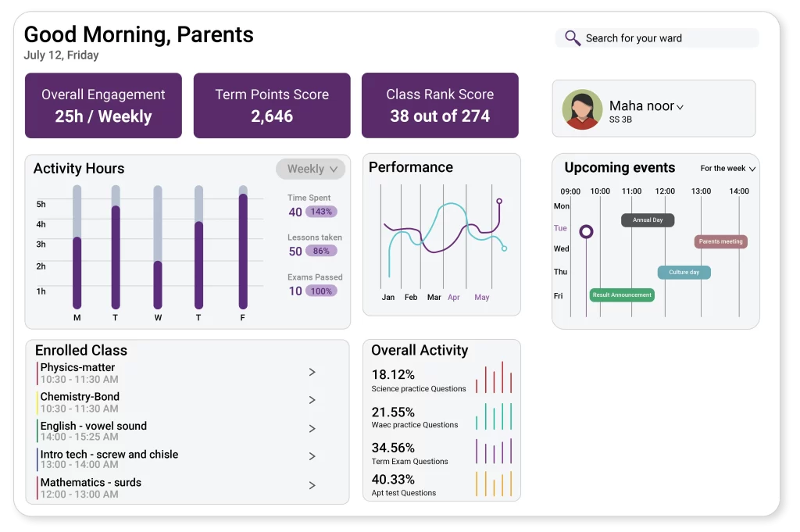Select the Result Announcement event
The height and width of the screenshot is (532, 800).
pos(622,295)
